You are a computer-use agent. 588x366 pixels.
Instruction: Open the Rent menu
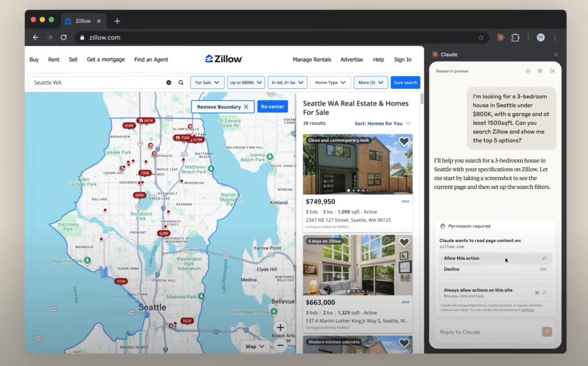point(54,59)
